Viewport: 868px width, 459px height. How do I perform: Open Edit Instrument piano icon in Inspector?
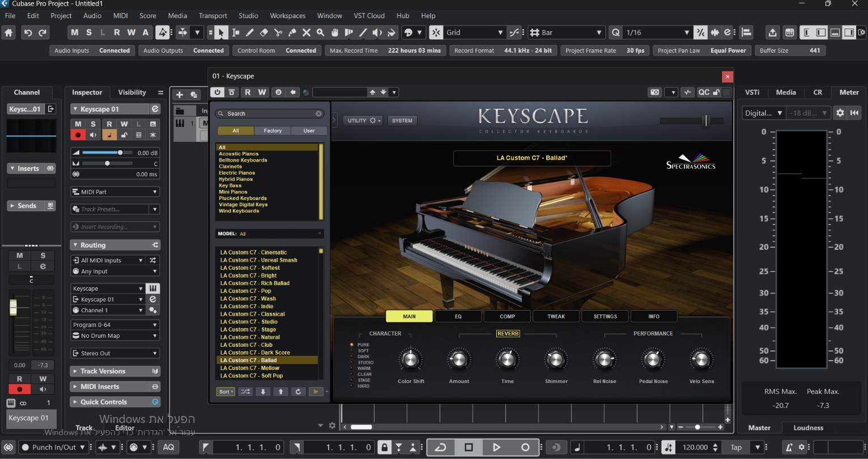pos(153,288)
